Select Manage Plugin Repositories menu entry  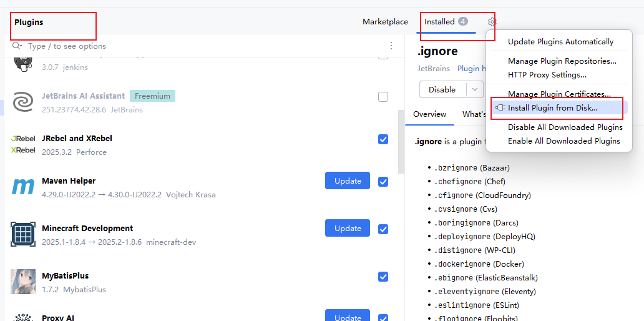[x=562, y=61]
